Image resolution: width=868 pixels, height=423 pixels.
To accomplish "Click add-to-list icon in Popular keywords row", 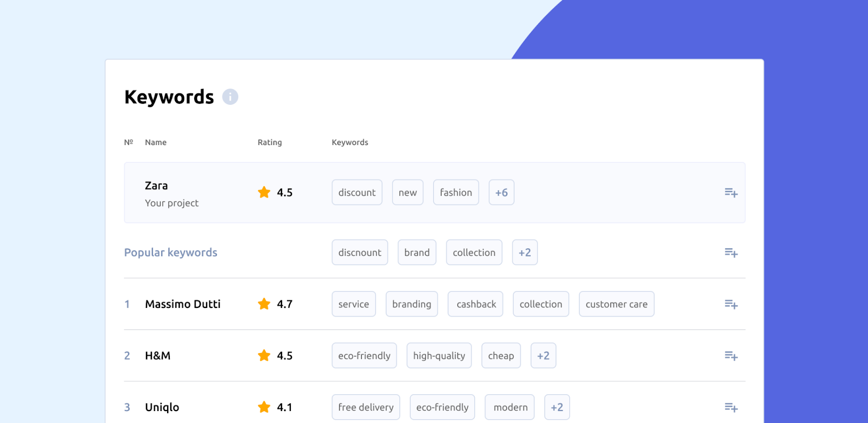I will (731, 252).
